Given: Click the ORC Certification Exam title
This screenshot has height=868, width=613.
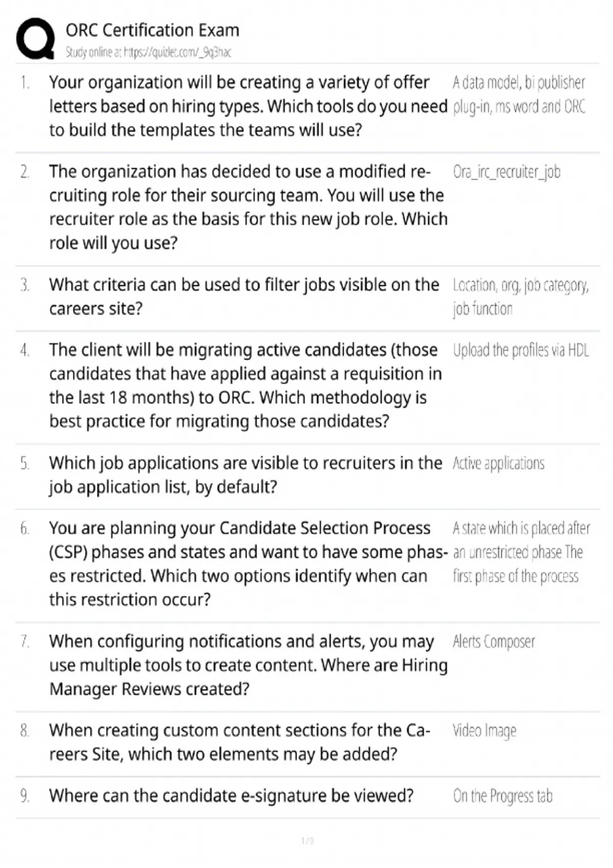Looking at the screenshot, I should (152, 30).
